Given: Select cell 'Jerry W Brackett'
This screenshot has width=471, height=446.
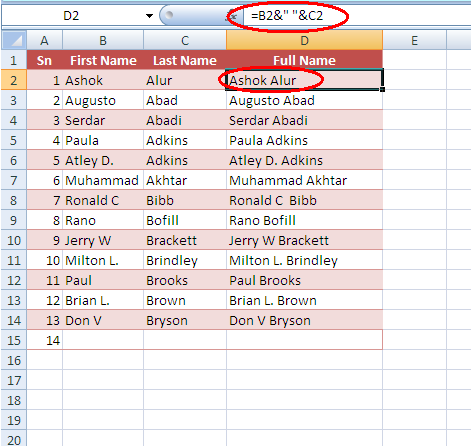Looking at the screenshot, I should [304, 240].
